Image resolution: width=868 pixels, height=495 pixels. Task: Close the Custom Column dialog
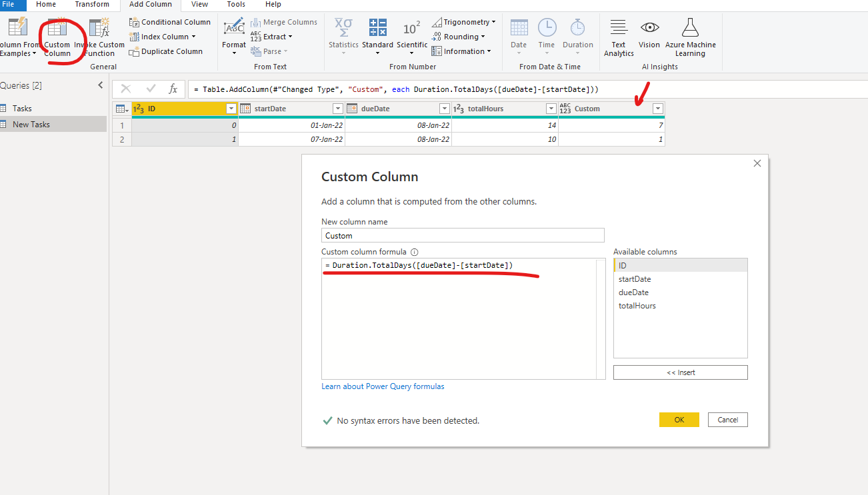[x=757, y=163]
